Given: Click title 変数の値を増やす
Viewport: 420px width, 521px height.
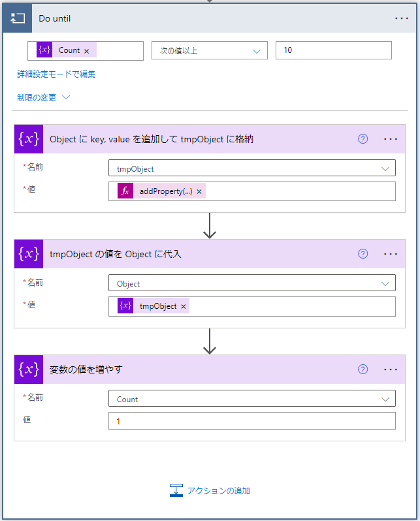Looking at the screenshot, I should click(86, 370).
